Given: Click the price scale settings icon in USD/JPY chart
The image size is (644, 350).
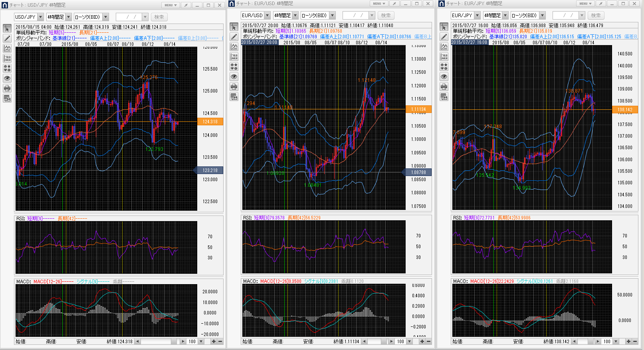Looking at the screenshot, I should click(7, 58).
